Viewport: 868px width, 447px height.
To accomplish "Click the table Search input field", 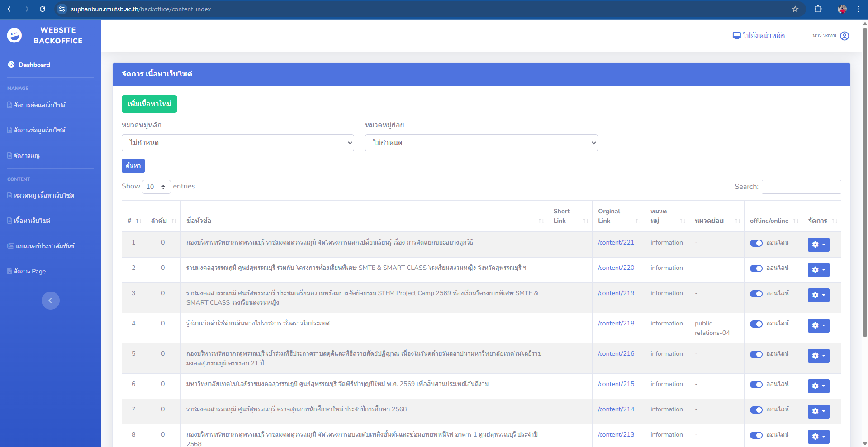I will [x=801, y=187].
